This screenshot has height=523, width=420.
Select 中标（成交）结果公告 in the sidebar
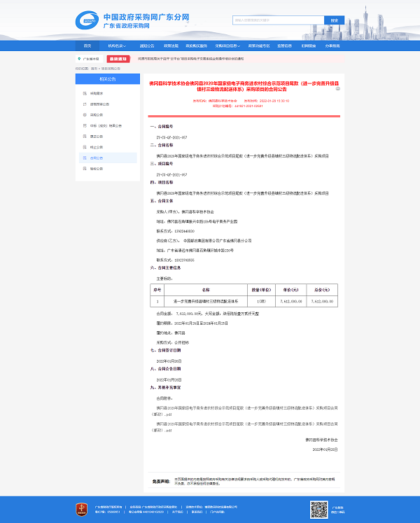106,126
